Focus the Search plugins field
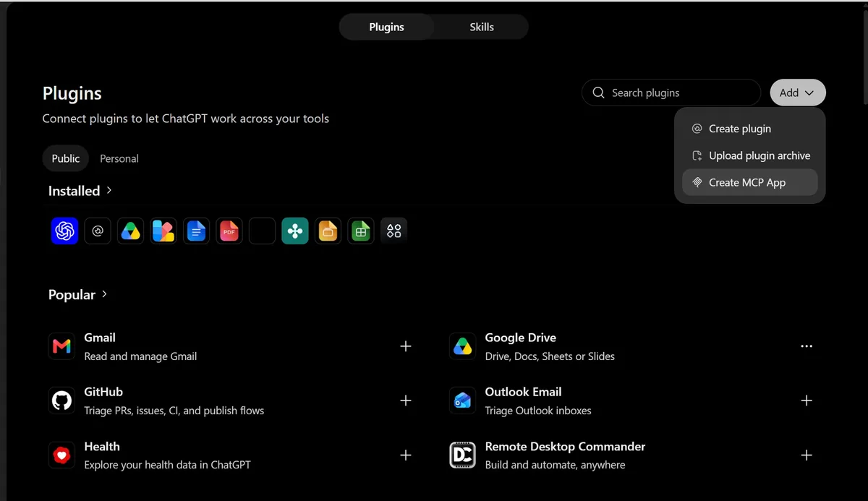The height and width of the screenshot is (501, 868). tap(671, 93)
